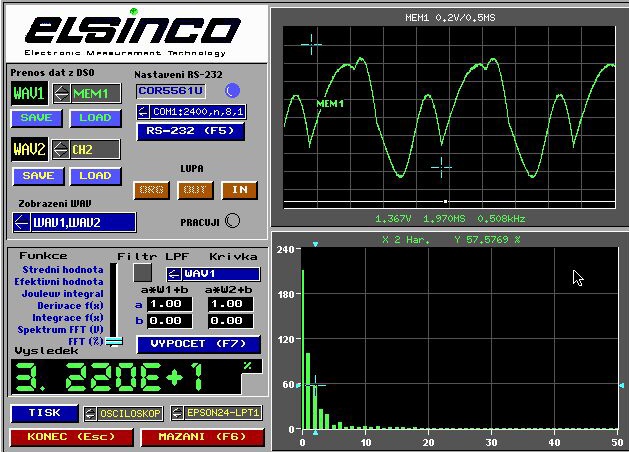
Task: Click the spectrum crosshair cursor at the 2nd harmonic
Action: pyautogui.click(x=315, y=385)
